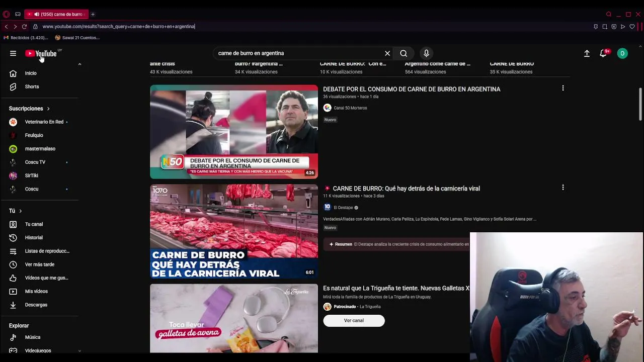
Task: Click the La Trigueña advertiser avatar
Action: pos(327,307)
